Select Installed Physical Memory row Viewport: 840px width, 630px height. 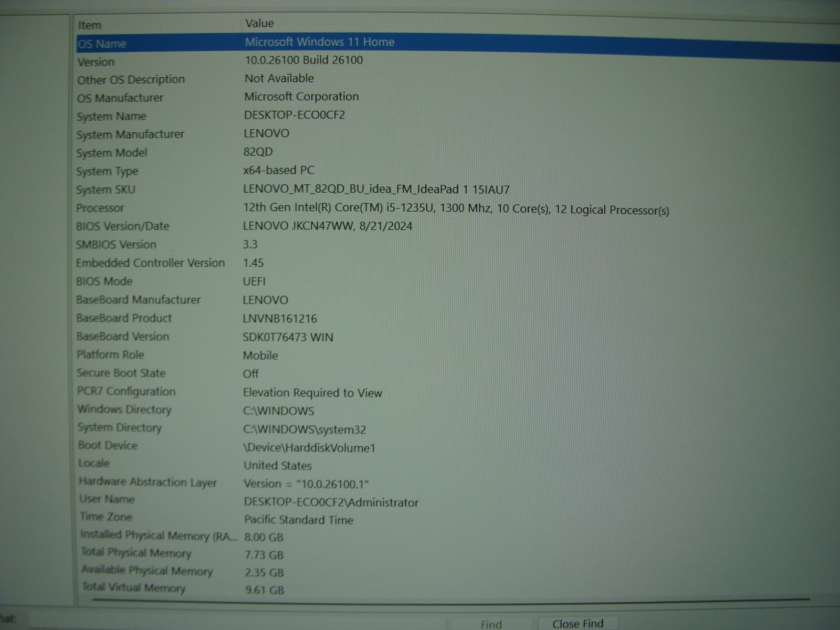[x=159, y=535]
